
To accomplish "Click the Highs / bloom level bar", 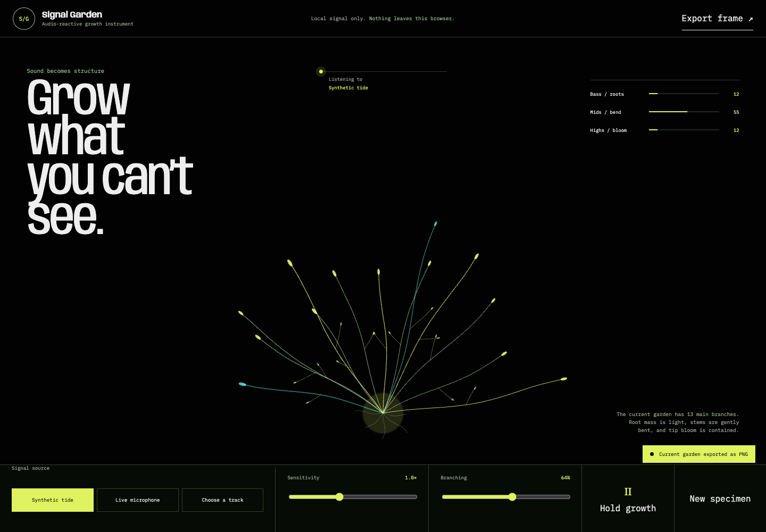I will coord(684,130).
